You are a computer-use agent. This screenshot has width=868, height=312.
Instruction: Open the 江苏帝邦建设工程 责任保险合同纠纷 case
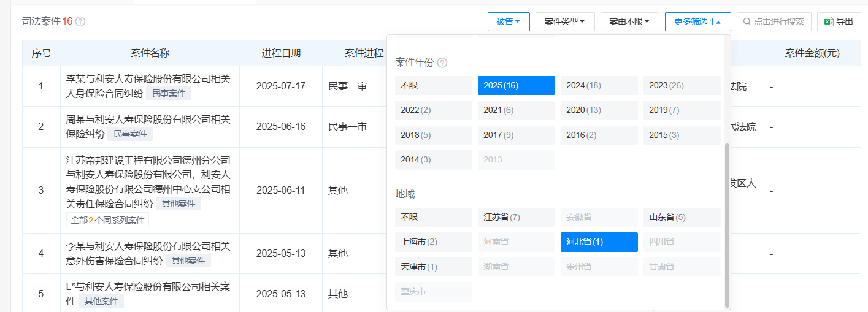tap(148, 181)
